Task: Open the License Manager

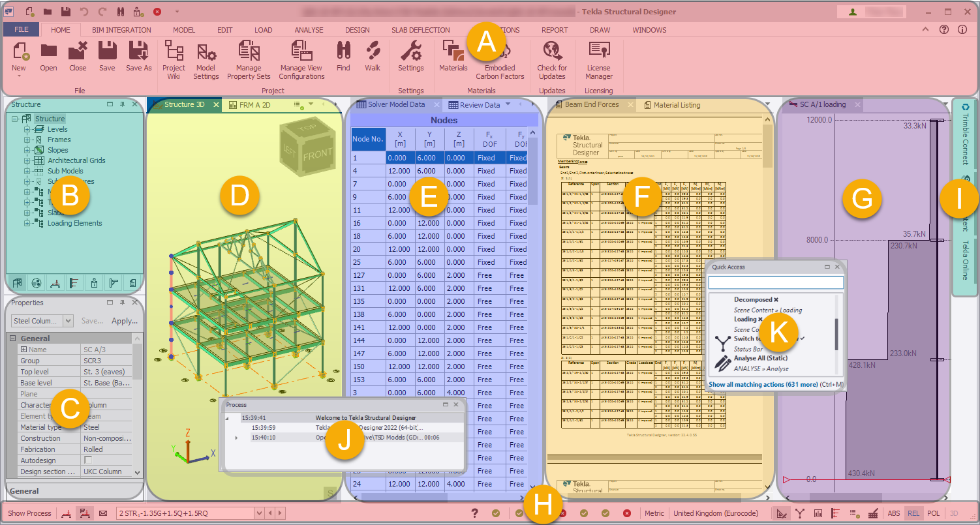Action: pyautogui.click(x=598, y=51)
